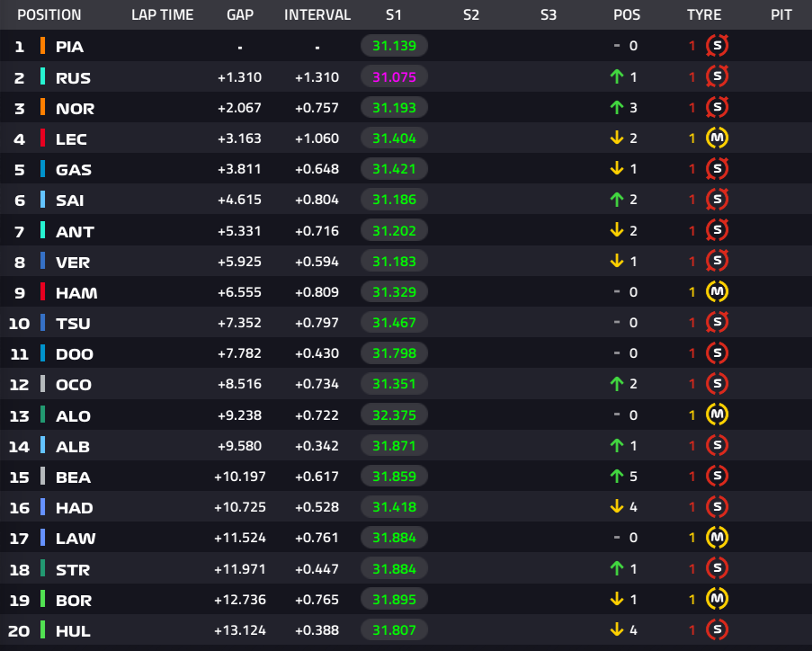Image resolution: width=812 pixels, height=651 pixels.
Task: Click the S1 column header
Action: click(394, 14)
